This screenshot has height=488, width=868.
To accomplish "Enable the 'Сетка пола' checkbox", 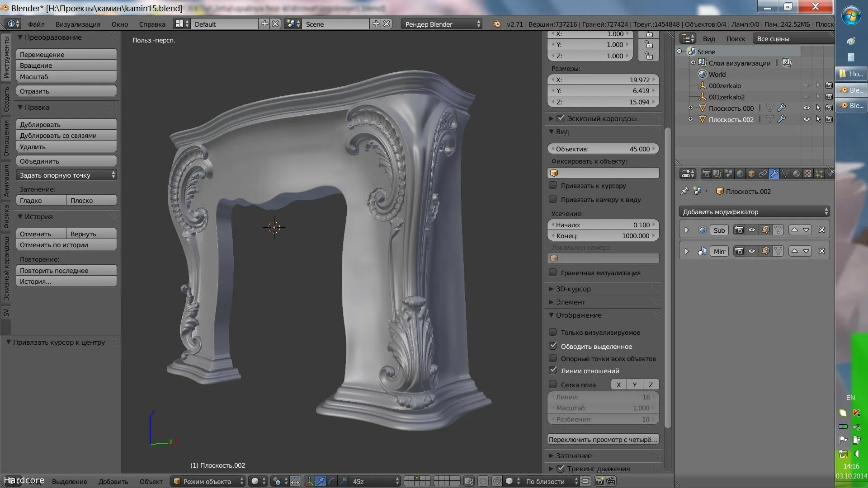I will click(x=552, y=385).
